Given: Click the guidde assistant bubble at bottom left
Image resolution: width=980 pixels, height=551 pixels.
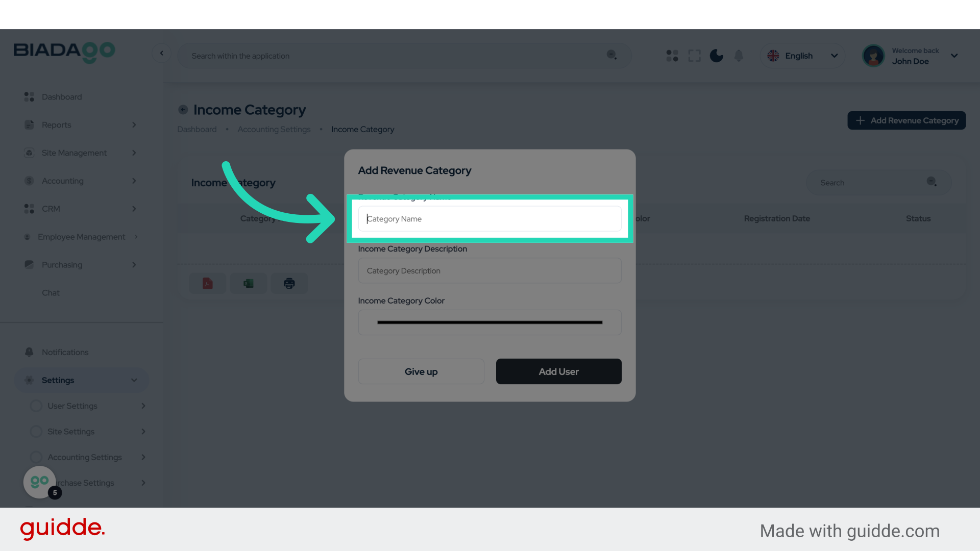Looking at the screenshot, I should coord(40,482).
